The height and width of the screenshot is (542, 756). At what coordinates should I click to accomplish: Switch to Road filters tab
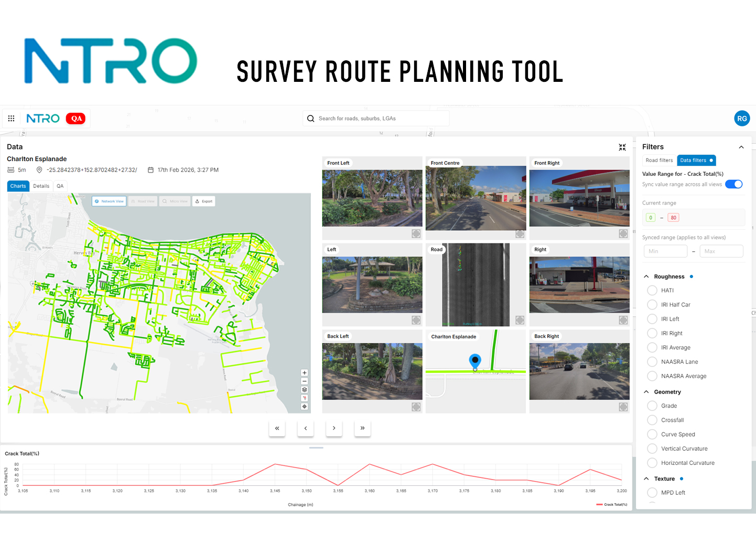click(x=659, y=161)
